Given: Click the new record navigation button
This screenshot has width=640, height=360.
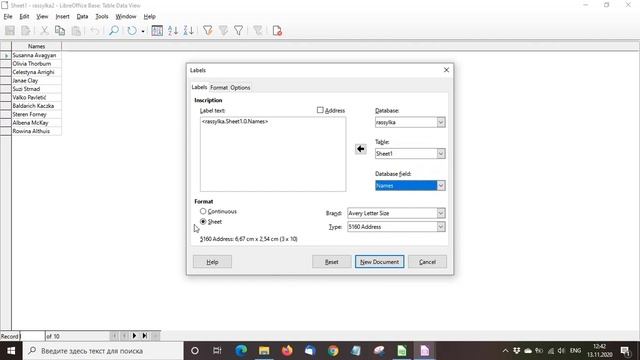Looking at the screenshot, I should [155, 336].
